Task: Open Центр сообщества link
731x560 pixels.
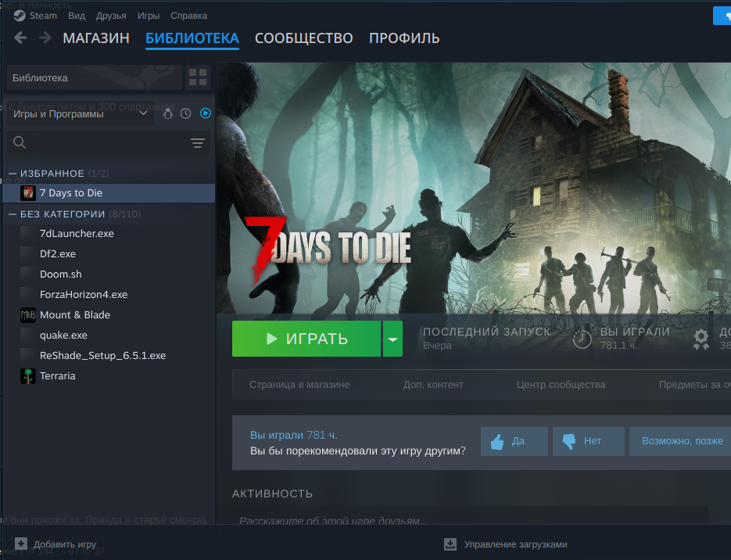Action: pos(561,385)
